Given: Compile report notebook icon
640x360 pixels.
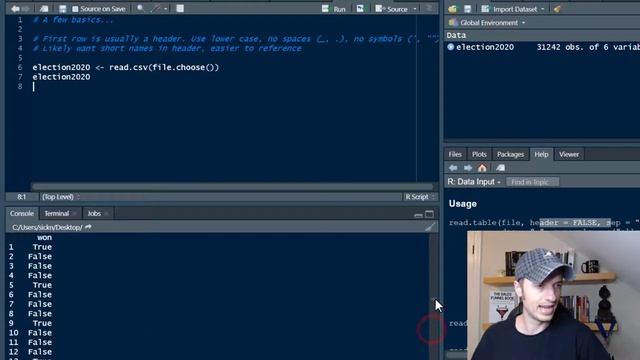Looking at the screenshot, I should tap(180, 9).
